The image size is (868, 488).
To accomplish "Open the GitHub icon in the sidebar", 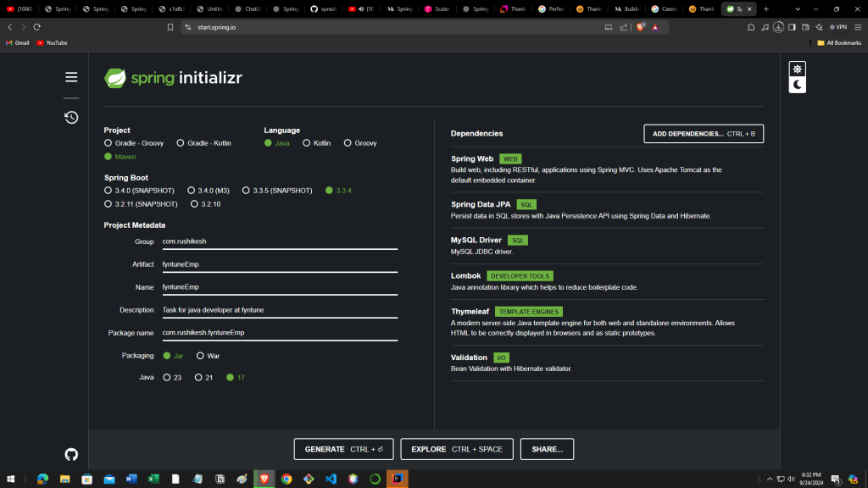I will [71, 454].
